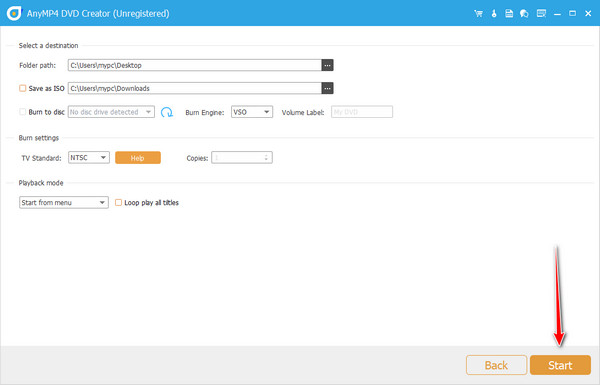Click the 'Select a destination' heading
Image resolution: width=600 pixels, height=385 pixels.
coord(49,46)
